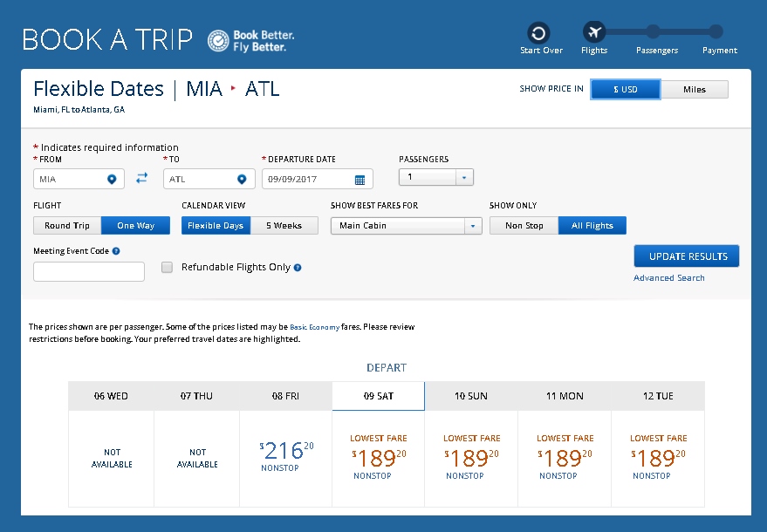Show Non Stop flights only
767x532 pixels.
[524, 225]
